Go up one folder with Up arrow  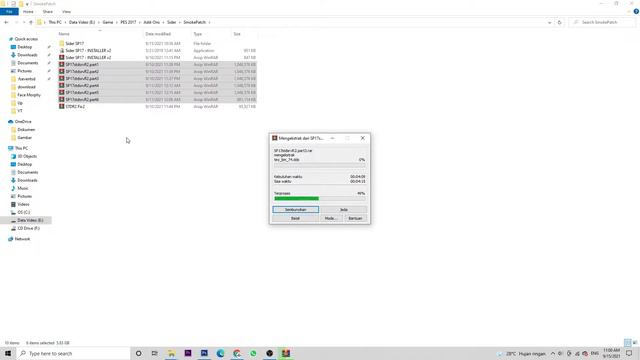coord(31,22)
